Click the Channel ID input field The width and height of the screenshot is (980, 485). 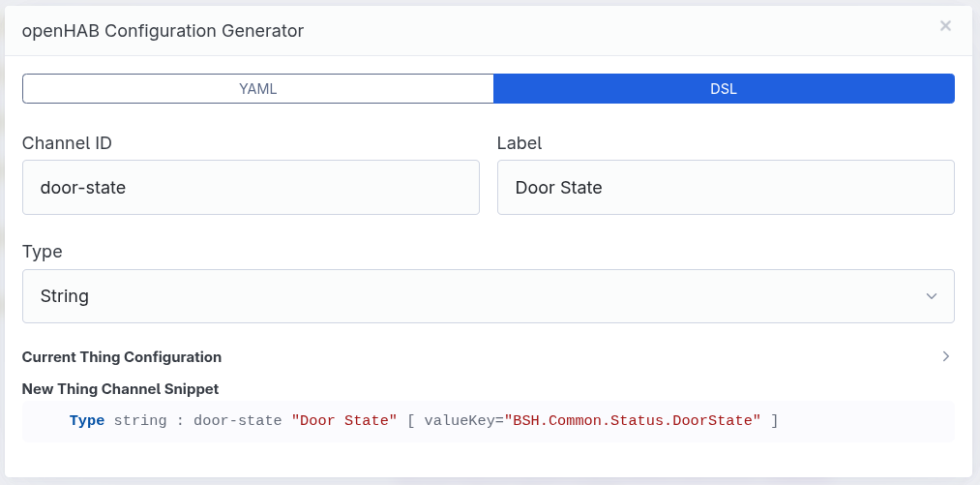[x=251, y=188]
